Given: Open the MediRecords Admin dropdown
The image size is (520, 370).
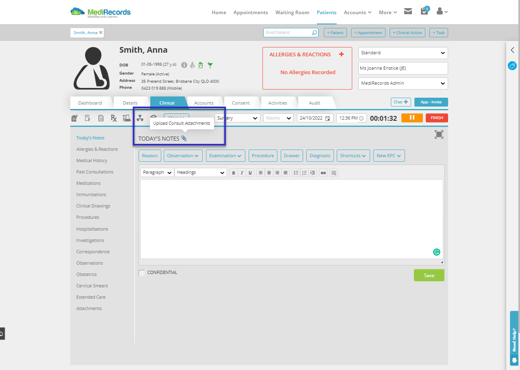Looking at the screenshot, I should coord(403,83).
